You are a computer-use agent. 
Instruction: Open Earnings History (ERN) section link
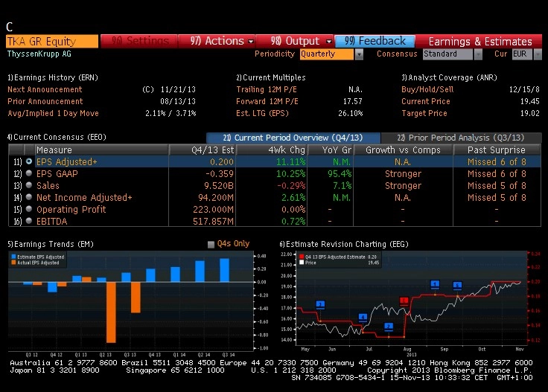pyautogui.click(x=53, y=77)
